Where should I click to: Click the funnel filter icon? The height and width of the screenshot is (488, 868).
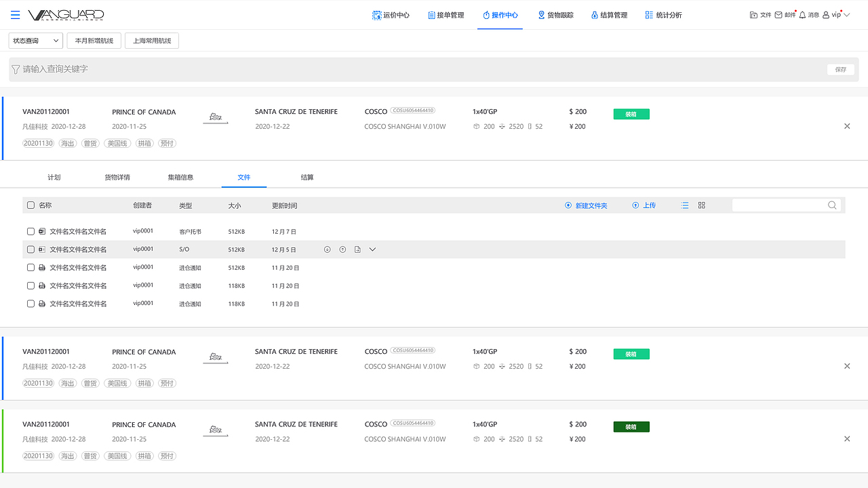16,69
